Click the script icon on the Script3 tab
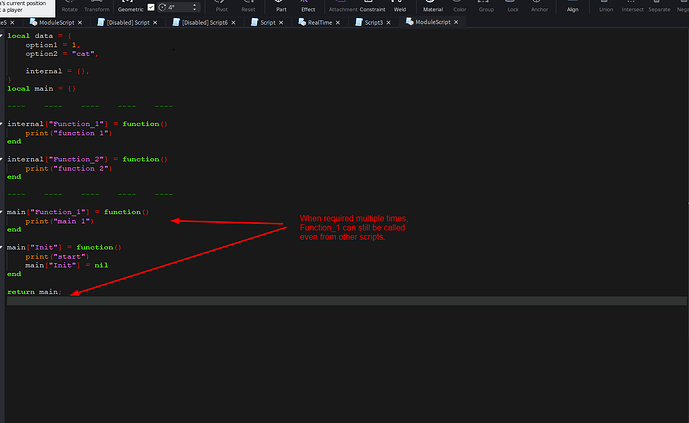Image resolution: width=689 pixels, height=423 pixels. point(359,22)
